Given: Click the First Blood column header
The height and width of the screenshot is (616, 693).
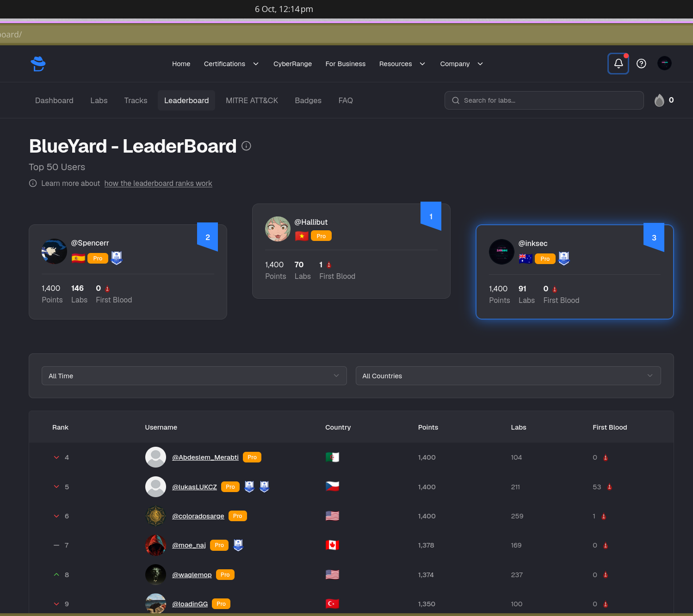Looking at the screenshot, I should pyautogui.click(x=610, y=427).
